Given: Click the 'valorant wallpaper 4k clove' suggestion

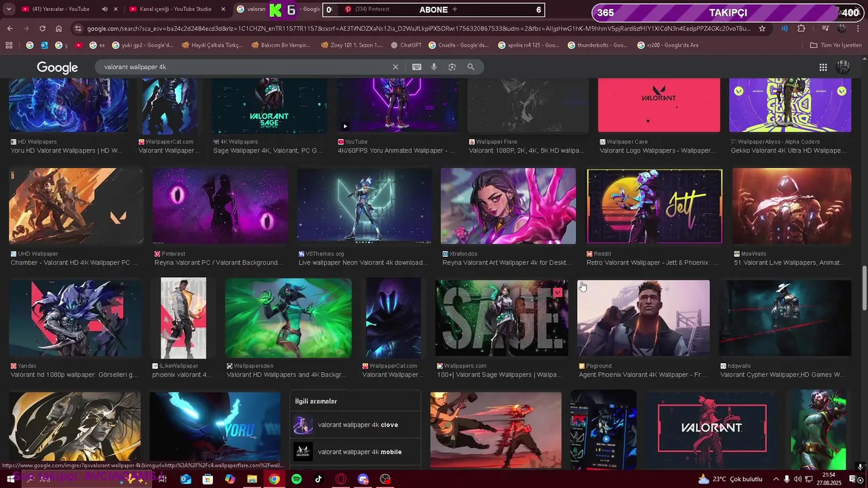Looking at the screenshot, I should (x=355, y=425).
